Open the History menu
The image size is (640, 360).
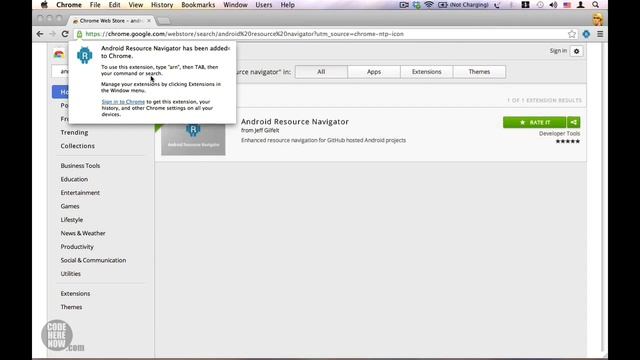[162, 5]
